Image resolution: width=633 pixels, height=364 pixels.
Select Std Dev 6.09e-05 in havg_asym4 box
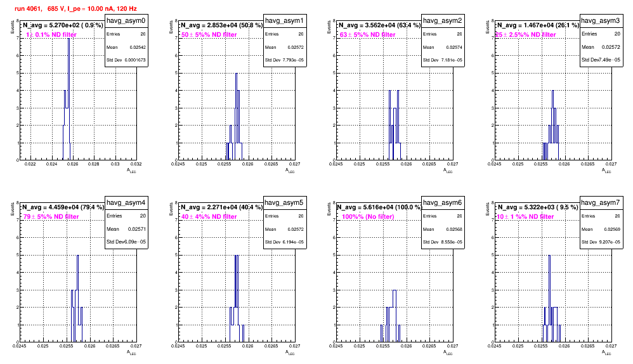(126, 242)
